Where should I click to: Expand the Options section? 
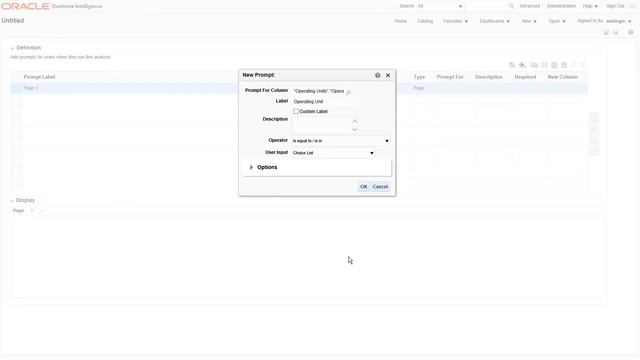[x=251, y=167]
